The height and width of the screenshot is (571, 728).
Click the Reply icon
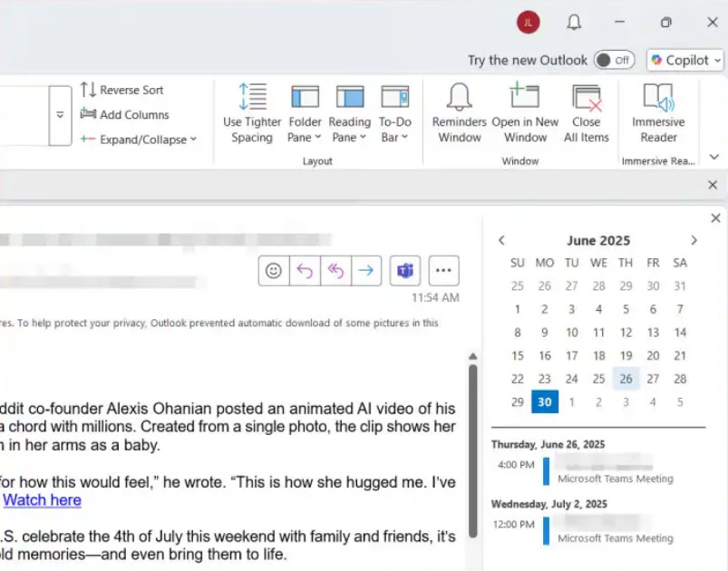point(327,270)
